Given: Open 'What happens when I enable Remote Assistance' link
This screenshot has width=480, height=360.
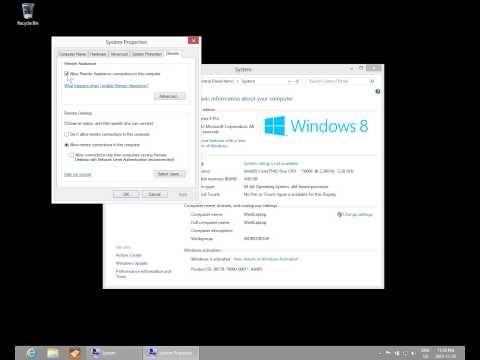Looking at the screenshot, I should coord(106,86).
